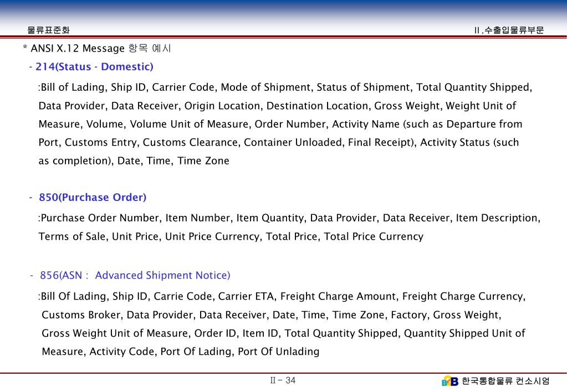Click the '물류표준화' header text
Screen dimensions: 567x392
click(x=48, y=30)
